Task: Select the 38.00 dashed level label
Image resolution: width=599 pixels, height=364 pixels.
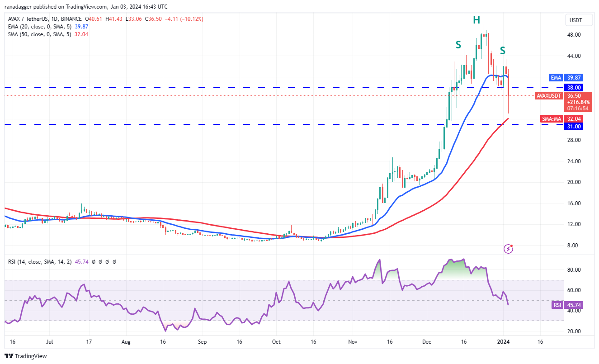Action: click(574, 87)
